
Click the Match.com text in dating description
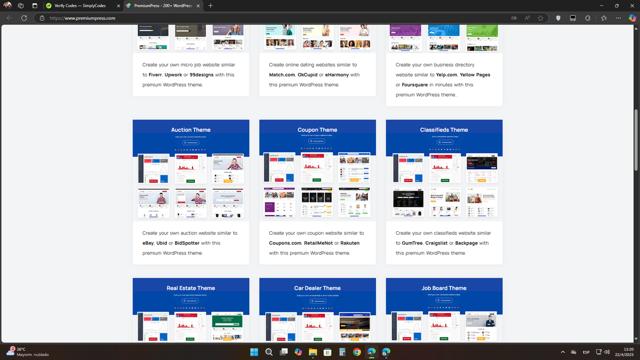pos(282,75)
